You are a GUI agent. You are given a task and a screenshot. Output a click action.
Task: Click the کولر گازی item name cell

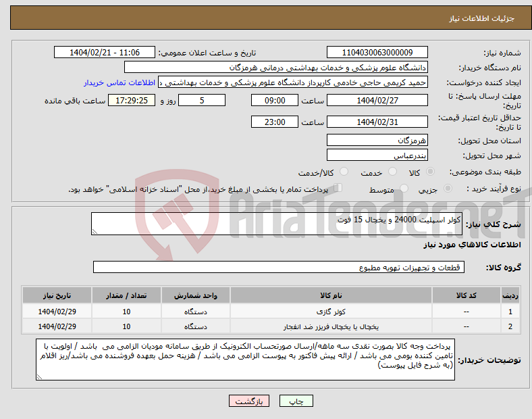(331, 312)
